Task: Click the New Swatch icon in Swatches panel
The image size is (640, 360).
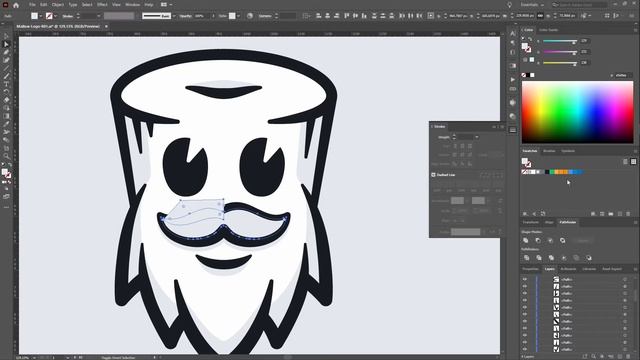Action: point(620,213)
